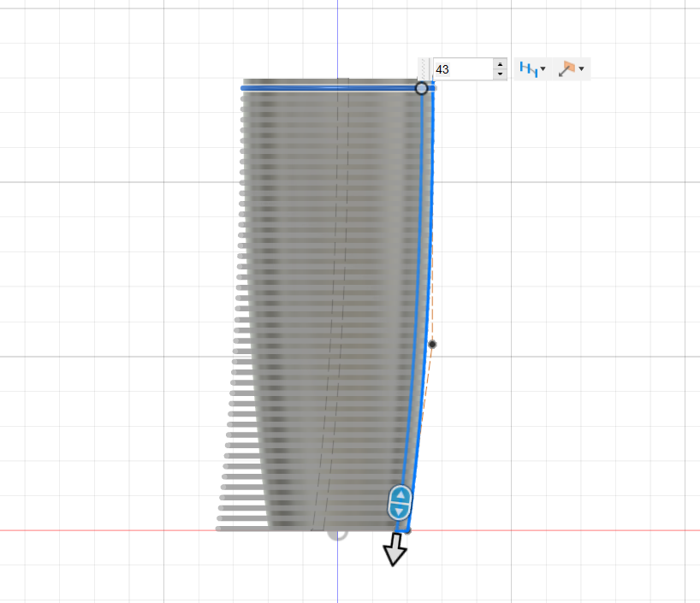This screenshot has width=700, height=603.
Task: Click the upper arrow of the blue manipulator
Action: pos(399,496)
